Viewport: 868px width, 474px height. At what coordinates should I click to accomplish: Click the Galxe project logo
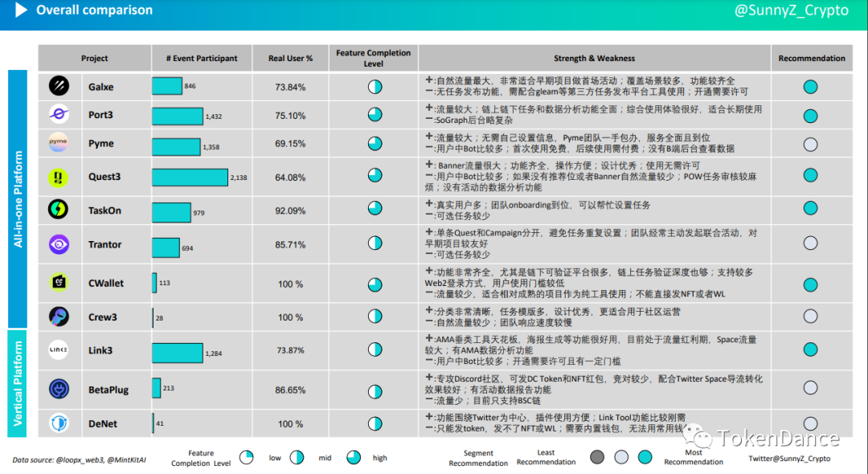click(x=59, y=86)
